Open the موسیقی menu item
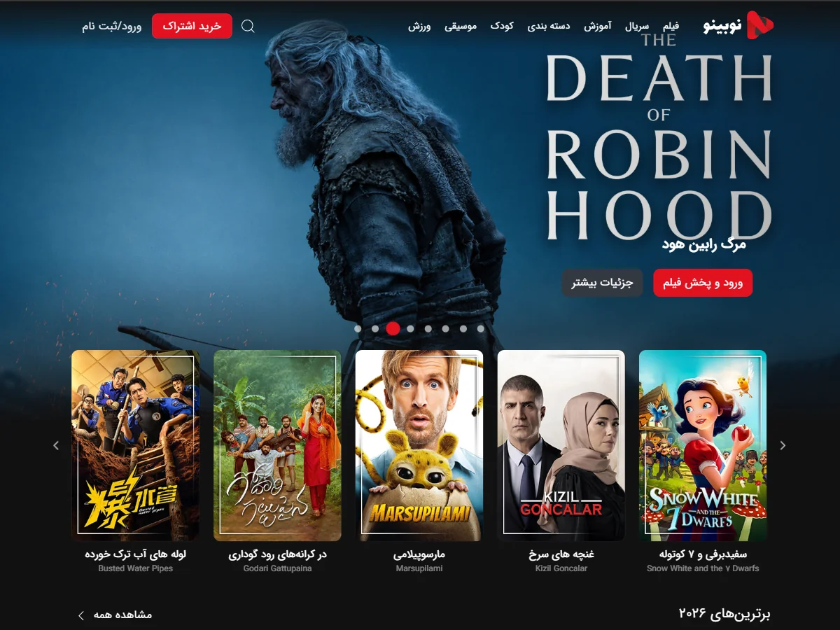Viewport: 840px width, 630px height. click(461, 26)
